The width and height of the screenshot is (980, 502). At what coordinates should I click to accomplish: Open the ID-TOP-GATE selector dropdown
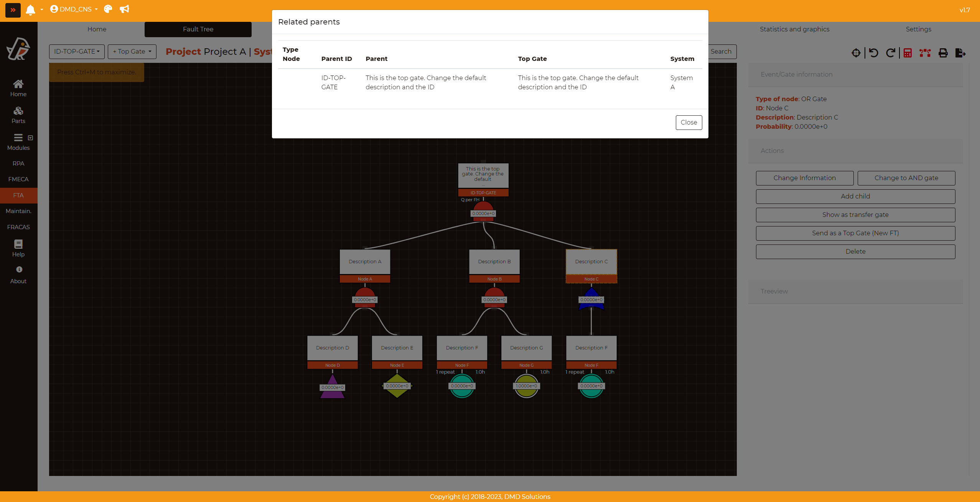click(77, 51)
